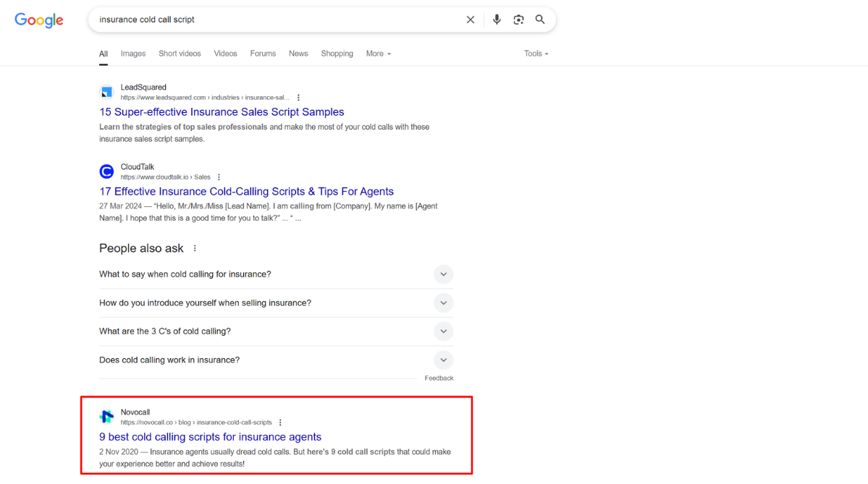Open Google Lens image search camera icon
Viewport: 868px width, 484px height.
(x=518, y=20)
